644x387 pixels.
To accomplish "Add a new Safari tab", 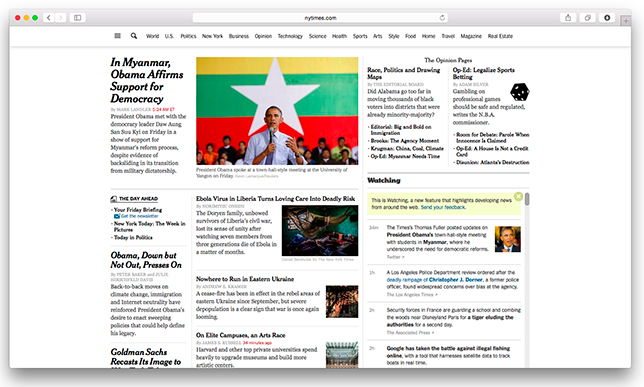I will [x=626, y=21].
